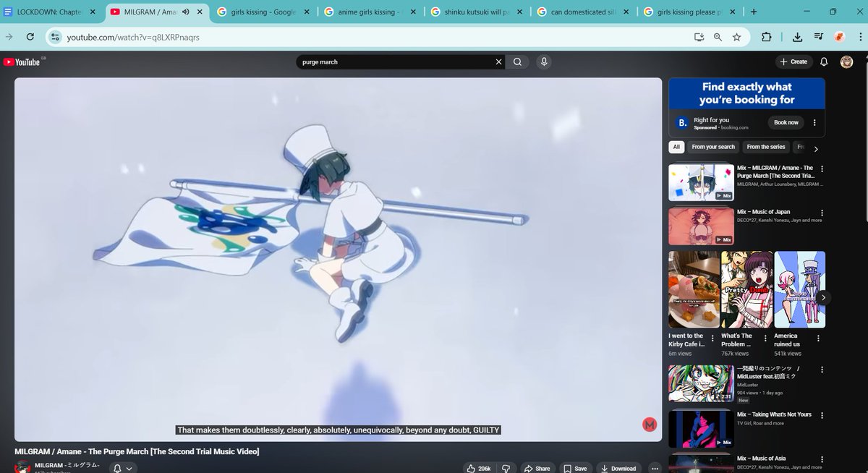The image size is (868, 473).
Task: Open options for 'Taking What's Not Yours' mix
Action: (x=822, y=415)
